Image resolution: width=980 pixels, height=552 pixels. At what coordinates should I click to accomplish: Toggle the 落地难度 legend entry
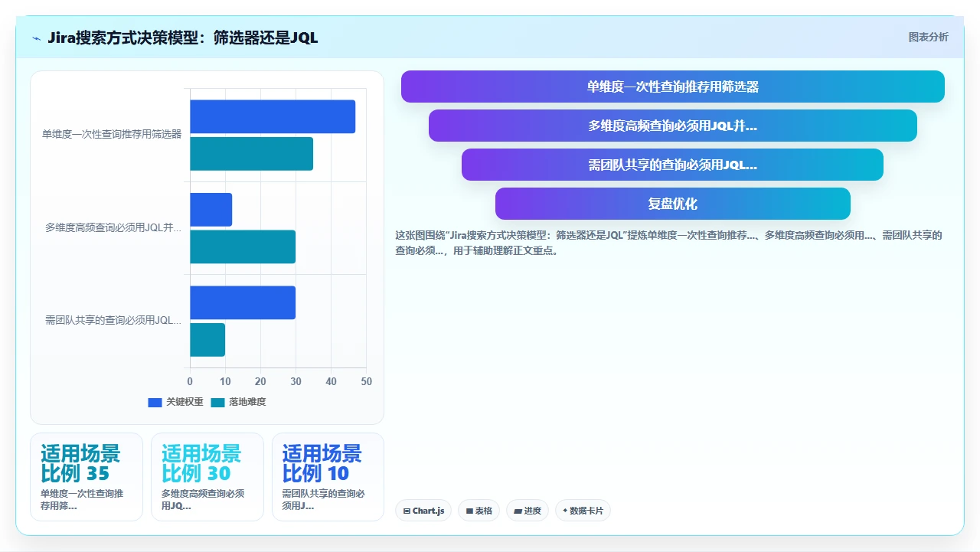click(x=239, y=402)
